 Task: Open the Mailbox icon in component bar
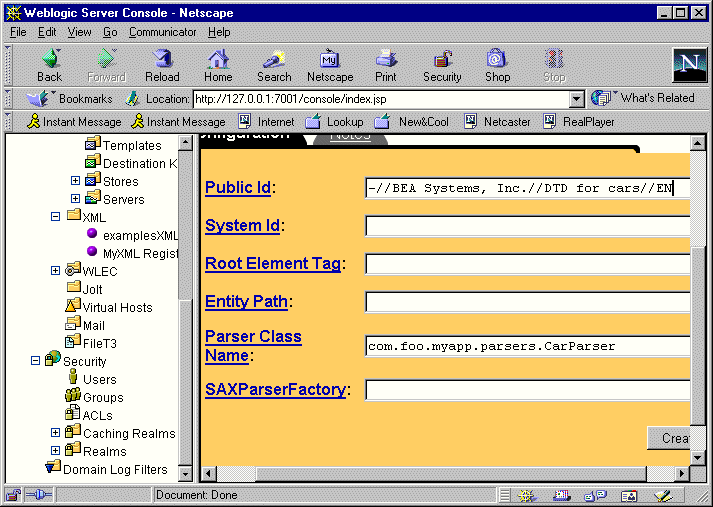(x=561, y=495)
